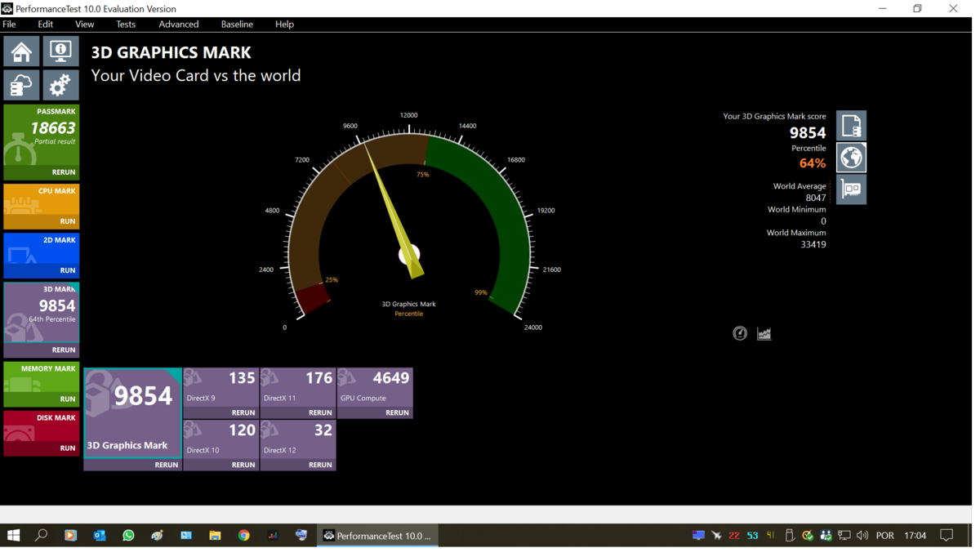The image size is (980, 557).
Task: Open File Explorer from the taskbar
Action: pyautogui.click(x=215, y=536)
